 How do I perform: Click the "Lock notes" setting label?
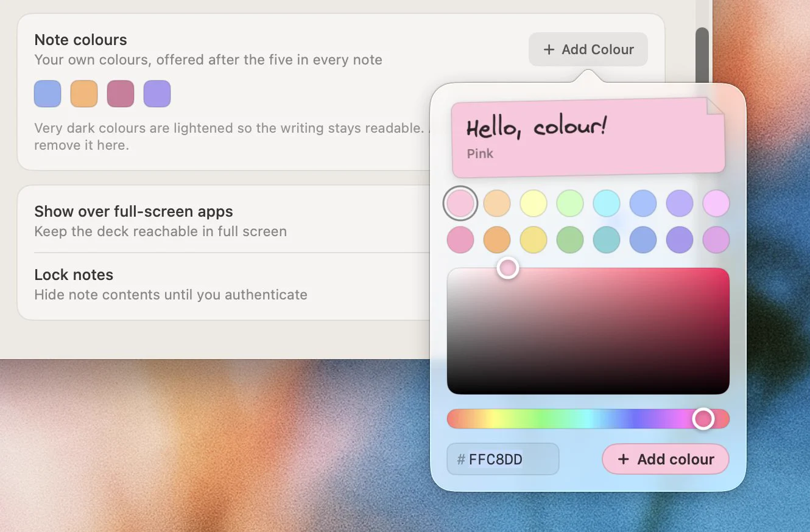click(x=74, y=275)
